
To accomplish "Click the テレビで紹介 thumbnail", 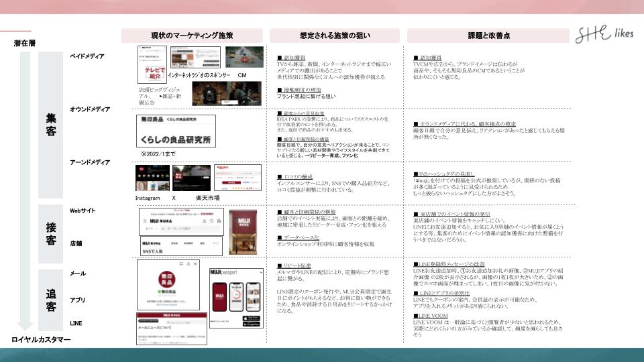I will [152, 65].
